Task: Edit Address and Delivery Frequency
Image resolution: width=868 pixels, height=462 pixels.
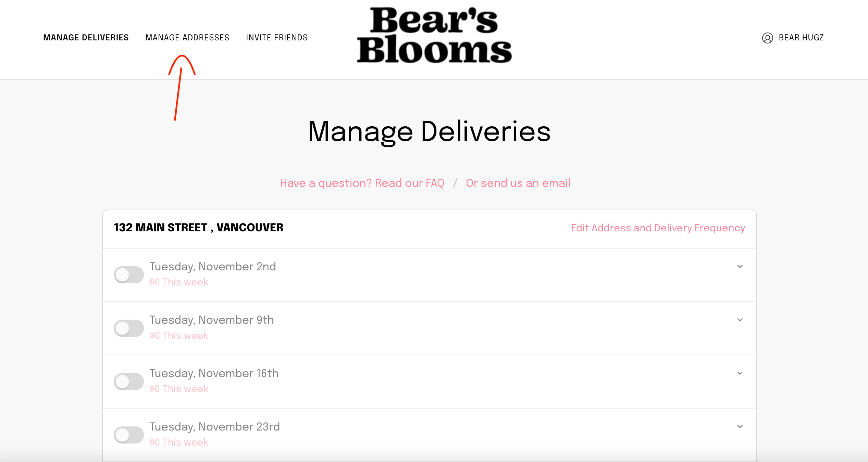Action: pos(658,228)
